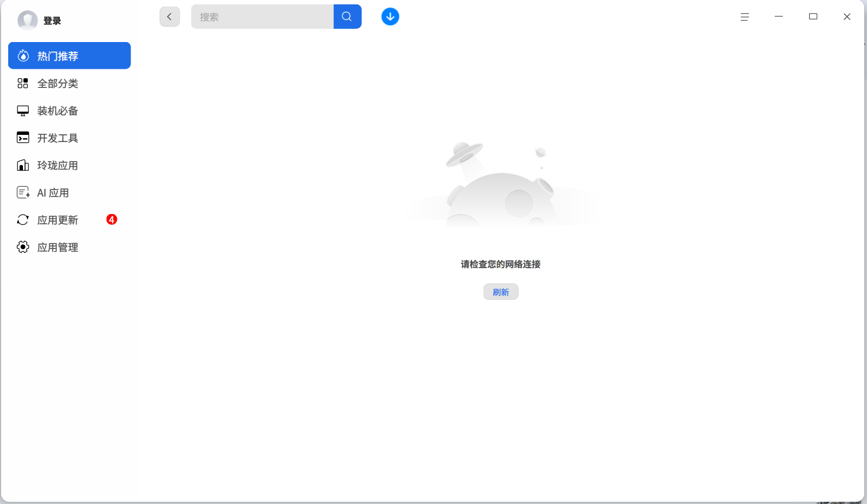Open the downloads manager arrow icon
The height and width of the screenshot is (504, 867).
click(390, 16)
